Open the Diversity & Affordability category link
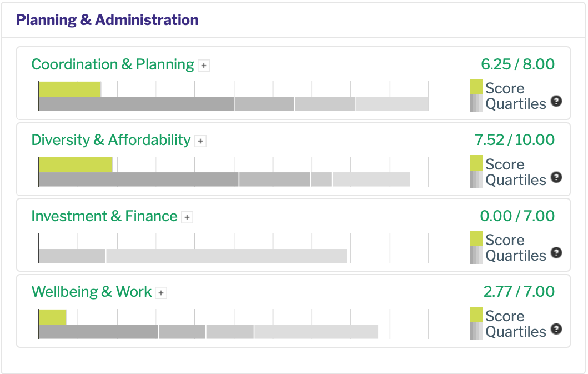The image size is (588, 374). click(111, 140)
